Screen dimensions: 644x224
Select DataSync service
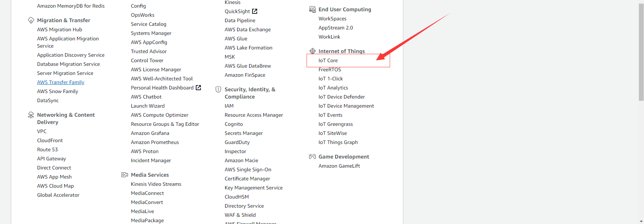coord(48,100)
